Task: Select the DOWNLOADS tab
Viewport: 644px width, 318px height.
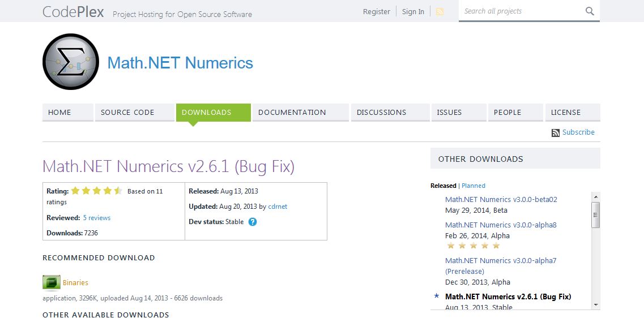Action: 213,113
